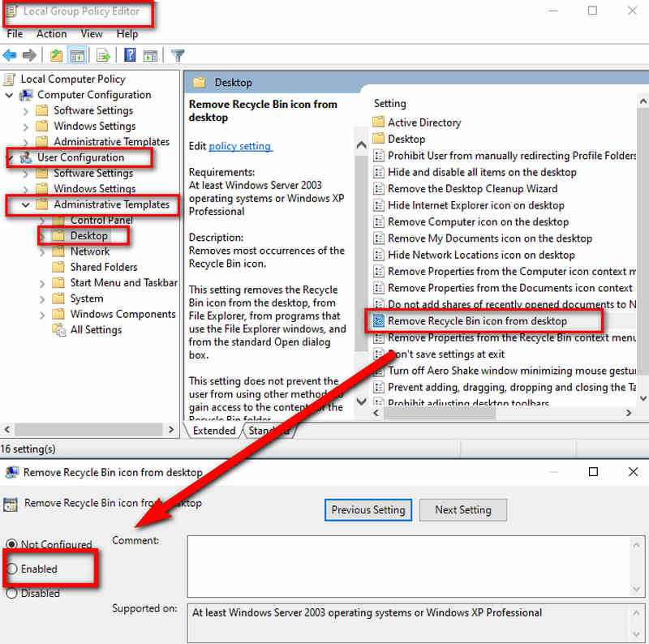Screen dimensions: 649x644
Task: Toggle the Show/Hide Console Tree icon
Action: coord(77,56)
